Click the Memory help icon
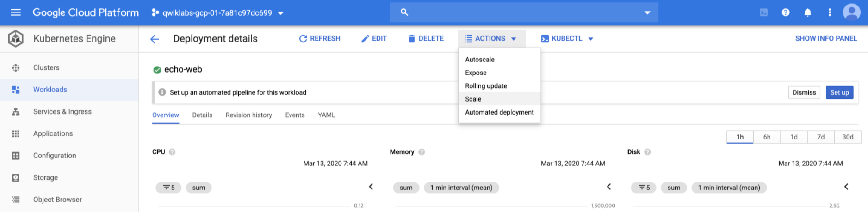Image resolution: width=868 pixels, height=212 pixels. coord(422,152)
